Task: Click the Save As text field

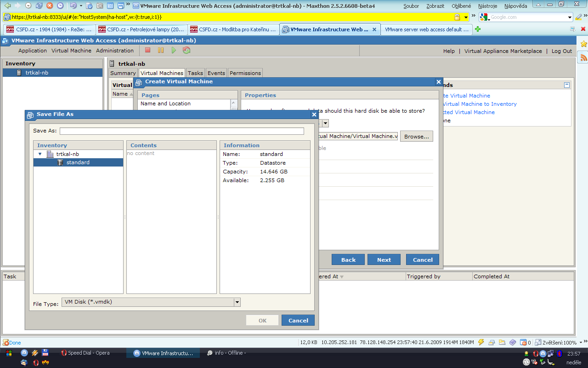Action: (182, 131)
